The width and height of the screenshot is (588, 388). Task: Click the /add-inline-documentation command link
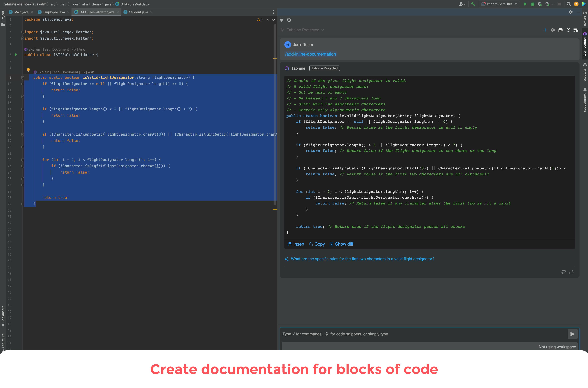point(310,54)
